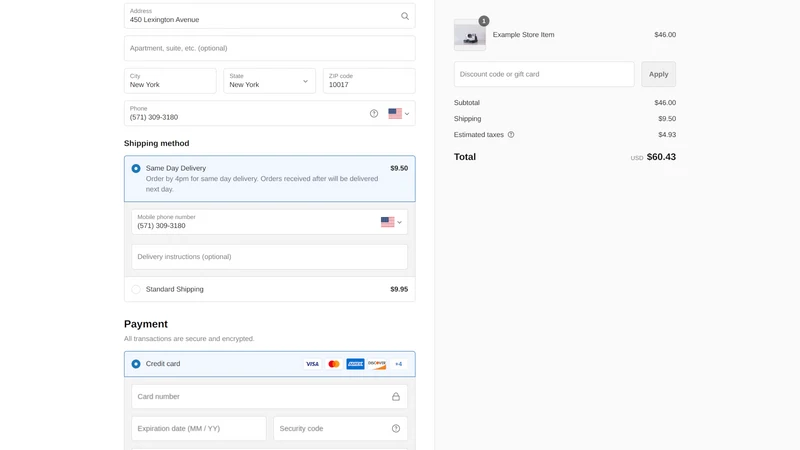
Task: Click the City field
Action: click(x=170, y=81)
